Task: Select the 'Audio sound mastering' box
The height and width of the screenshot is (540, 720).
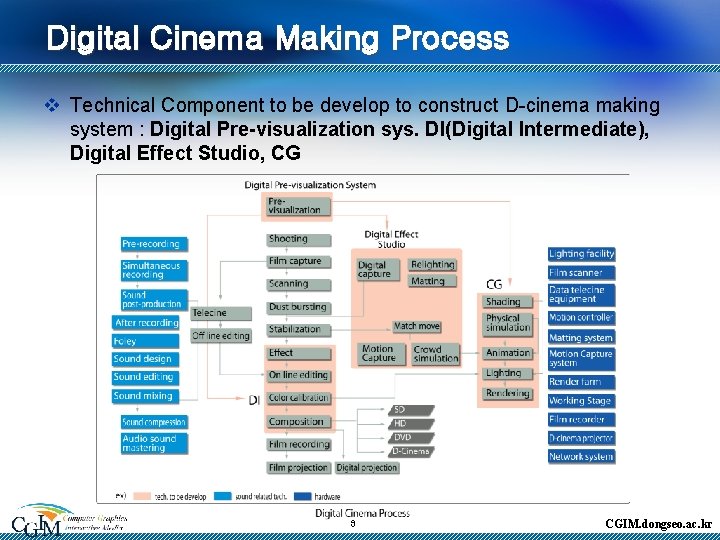Action: coord(154,444)
